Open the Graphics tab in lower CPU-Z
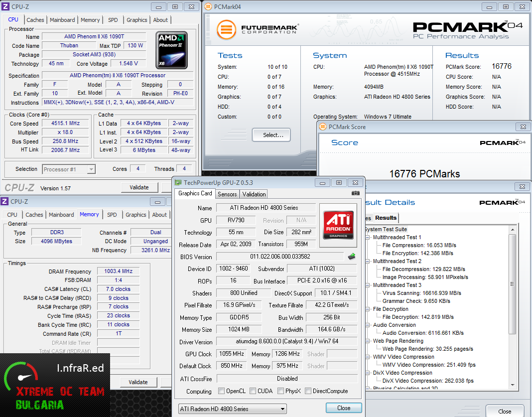Image resolution: width=532 pixels, height=417 pixels. (x=135, y=215)
